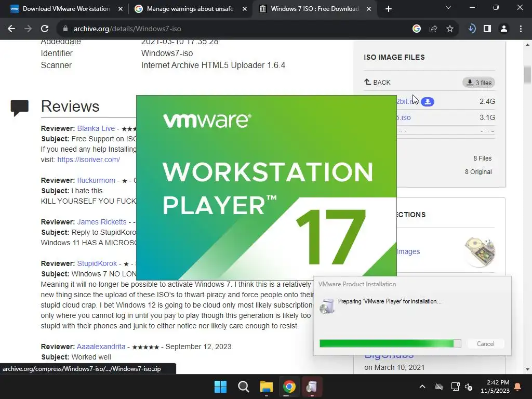The width and height of the screenshot is (532, 399).
Task: Click the VMware installation progress bar
Action: point(390,343)
